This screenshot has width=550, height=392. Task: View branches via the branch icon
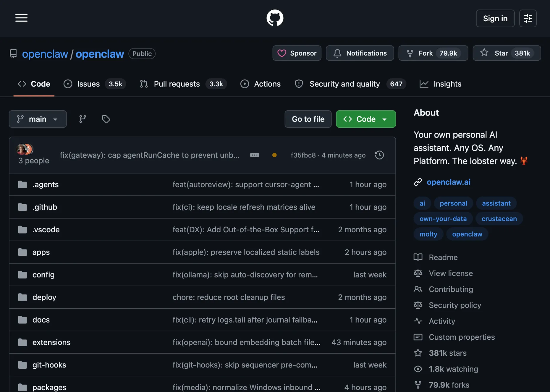tap(82, 119)
